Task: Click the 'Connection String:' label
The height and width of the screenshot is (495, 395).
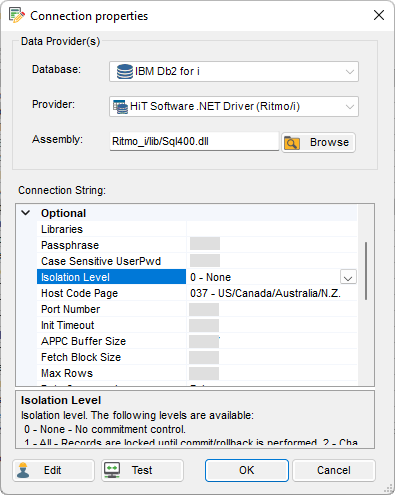Action: (x=62, y=190)
